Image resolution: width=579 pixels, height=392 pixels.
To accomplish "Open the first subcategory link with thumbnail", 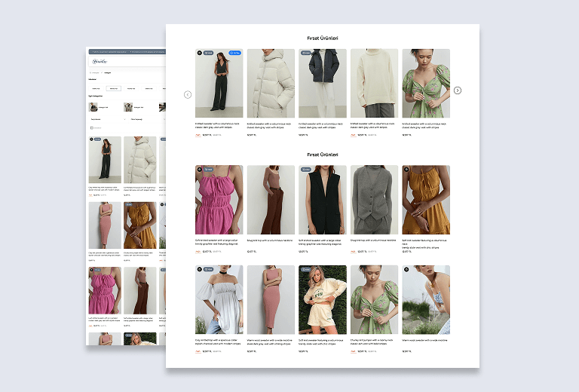I will (x=99, y=107).
